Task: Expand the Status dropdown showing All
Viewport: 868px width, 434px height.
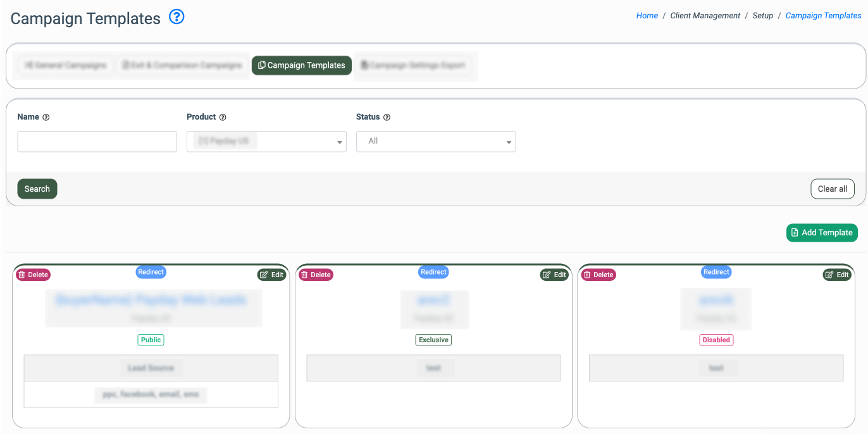Action: 436,142
